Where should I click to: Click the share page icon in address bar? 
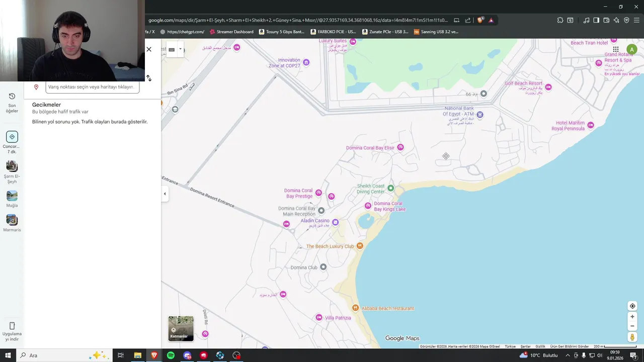(468, 20)
